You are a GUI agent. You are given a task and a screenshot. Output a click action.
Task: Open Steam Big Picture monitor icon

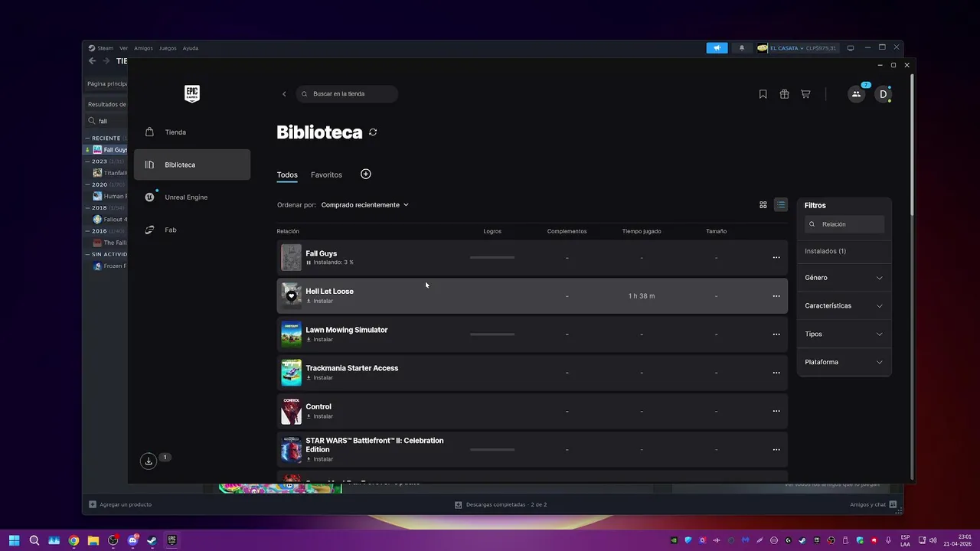tap(850, 47)
